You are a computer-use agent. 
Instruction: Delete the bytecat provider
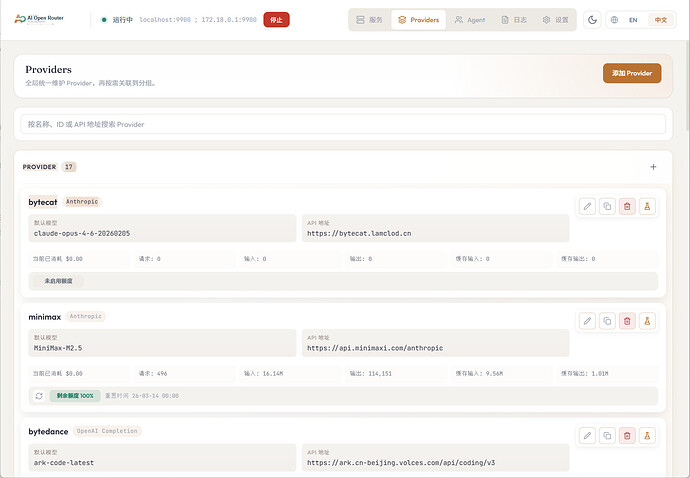pyautogui.click(x=627, y=206)
